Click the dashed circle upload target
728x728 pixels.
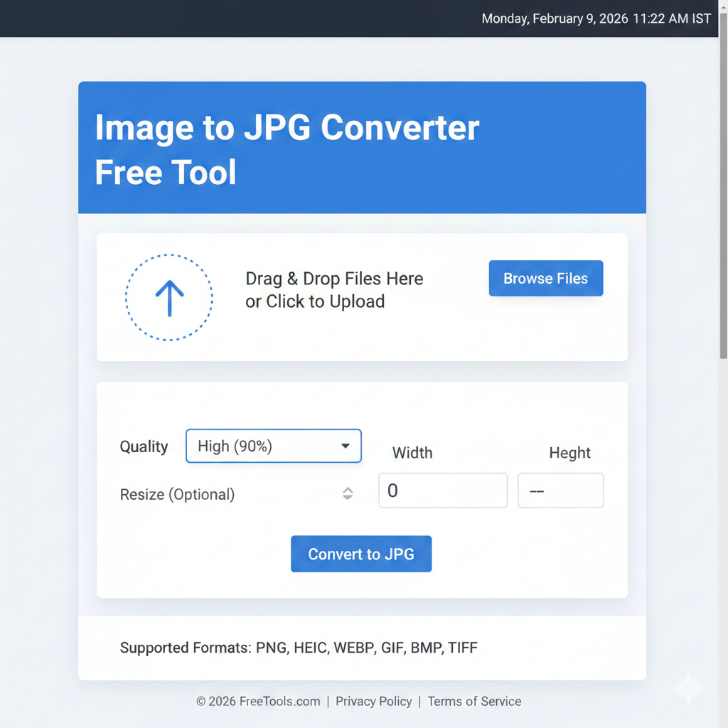[x=168, y=297]
